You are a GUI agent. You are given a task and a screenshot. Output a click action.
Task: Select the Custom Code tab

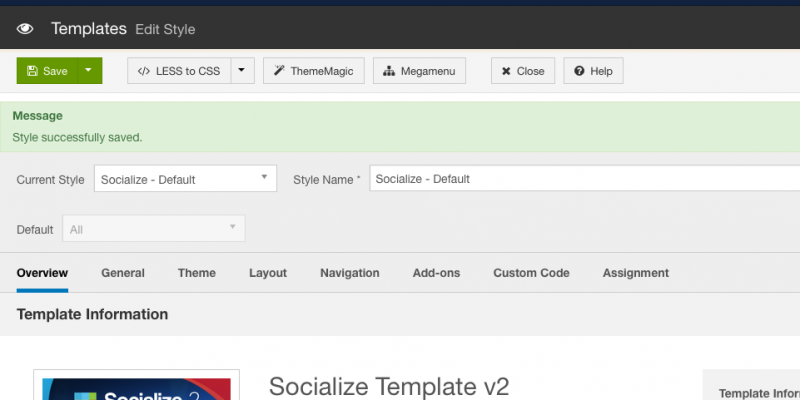pos(531,273)
